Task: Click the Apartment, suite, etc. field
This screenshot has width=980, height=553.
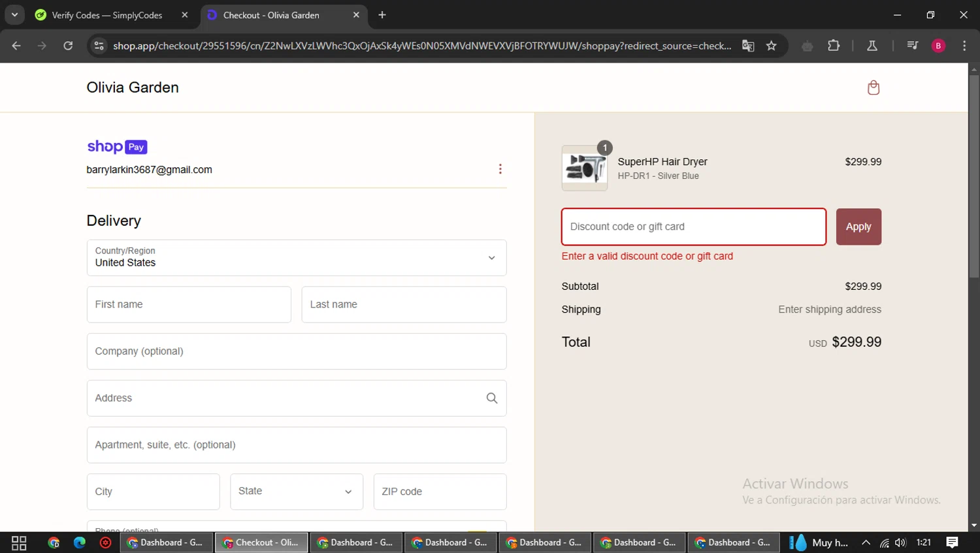Action: (297, 445)
